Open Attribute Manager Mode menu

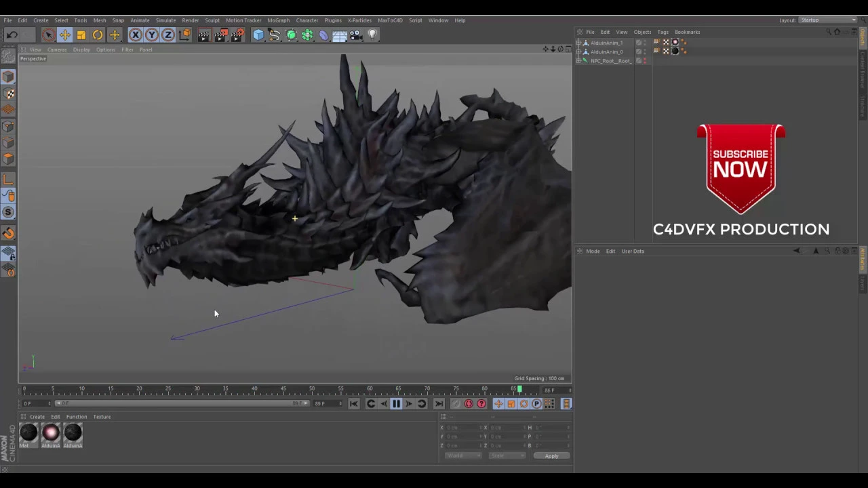click(x=593, y=251)
